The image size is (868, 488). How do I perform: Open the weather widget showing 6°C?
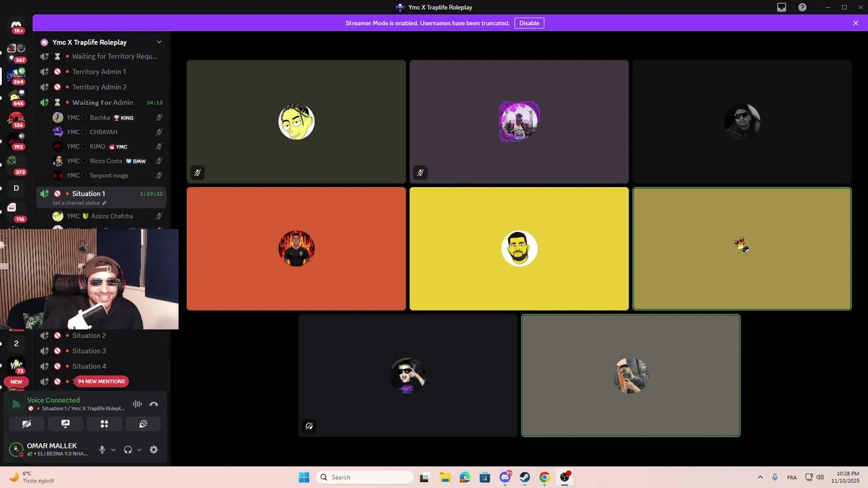point(31,477)
